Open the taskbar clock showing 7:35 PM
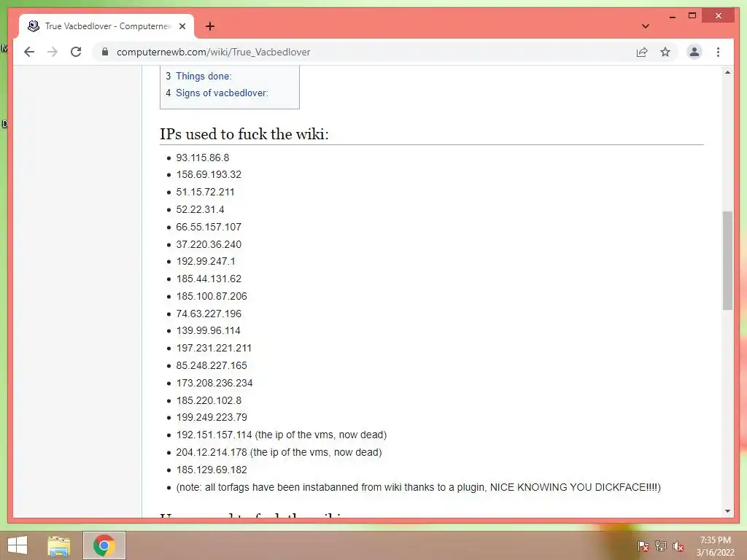Screen dimensions: 747x560 (715, 546)
